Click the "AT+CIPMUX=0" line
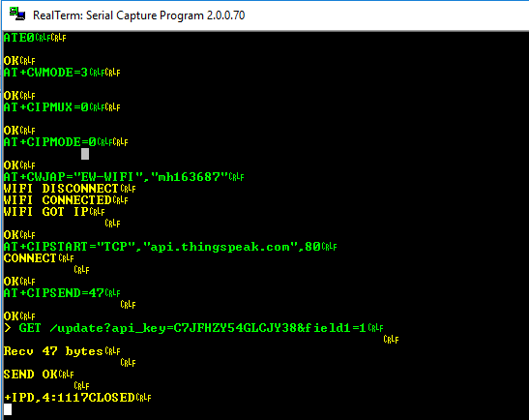 62,107
